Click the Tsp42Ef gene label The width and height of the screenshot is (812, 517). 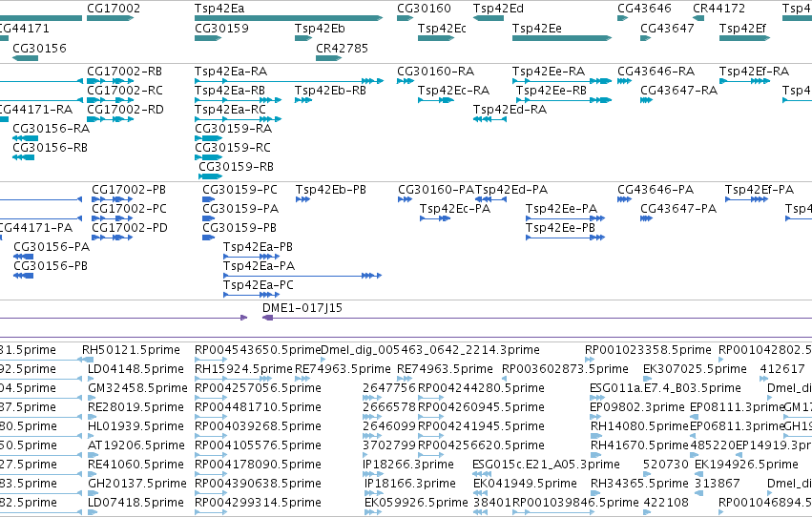click(x=742, y=29)
